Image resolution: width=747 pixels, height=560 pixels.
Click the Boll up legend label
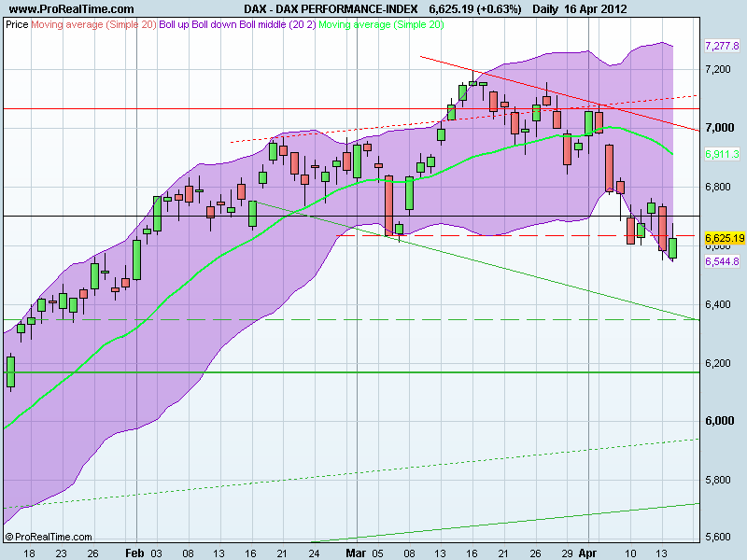point(174,25)
